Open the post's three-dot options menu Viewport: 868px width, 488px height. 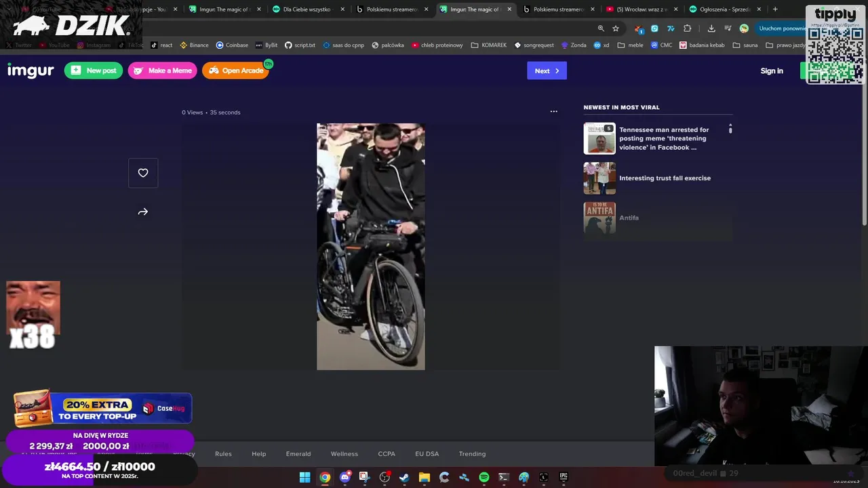[554, 112]
